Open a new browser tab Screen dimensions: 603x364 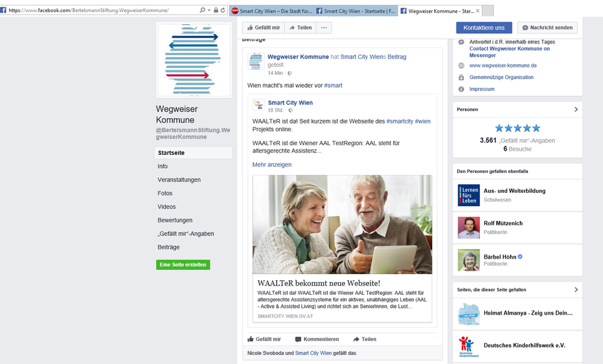click(x=488, y=11)
